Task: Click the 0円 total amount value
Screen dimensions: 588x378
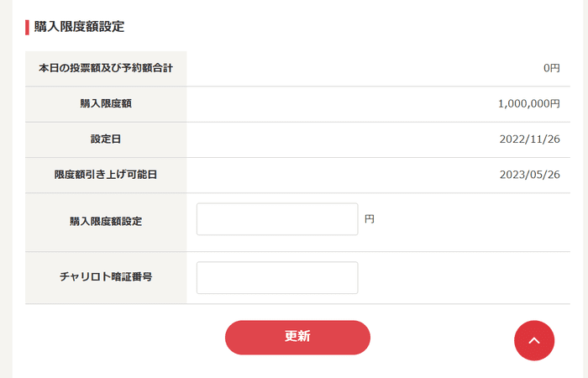Action: [x=551, y=68]
